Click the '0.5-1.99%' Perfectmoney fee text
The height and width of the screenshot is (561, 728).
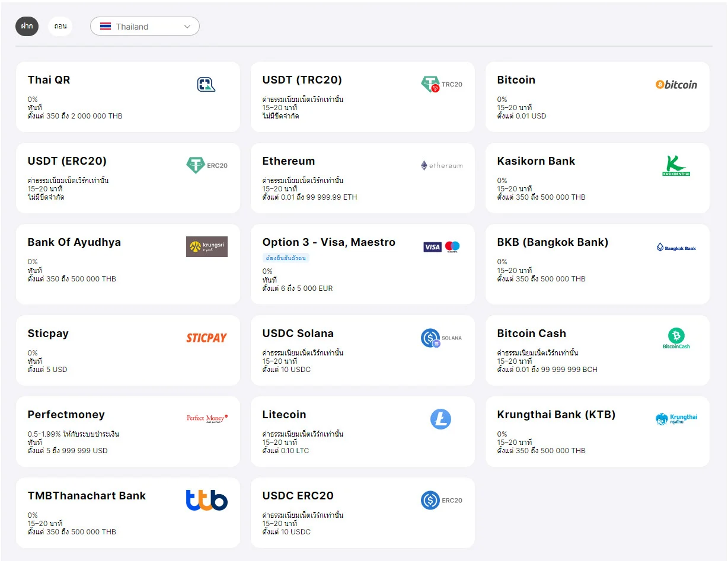pyautogui.click(x=43, y=434)
